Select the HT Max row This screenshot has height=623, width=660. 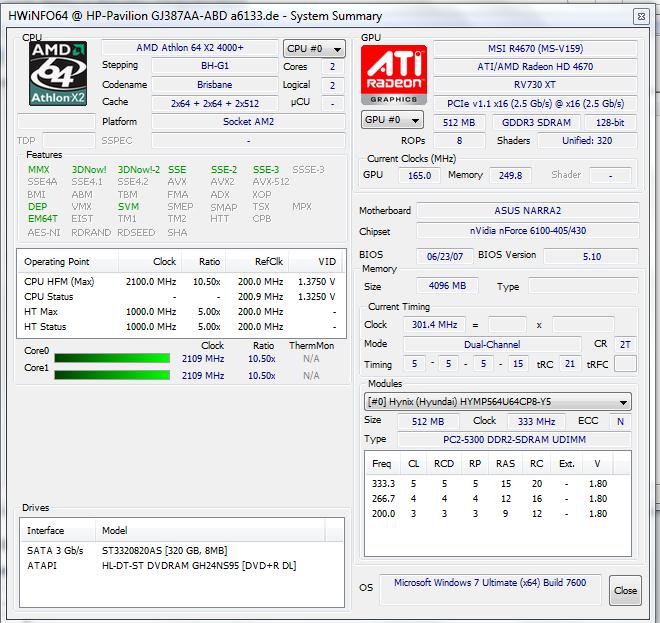pyautogui.click(x=181, y=312)
